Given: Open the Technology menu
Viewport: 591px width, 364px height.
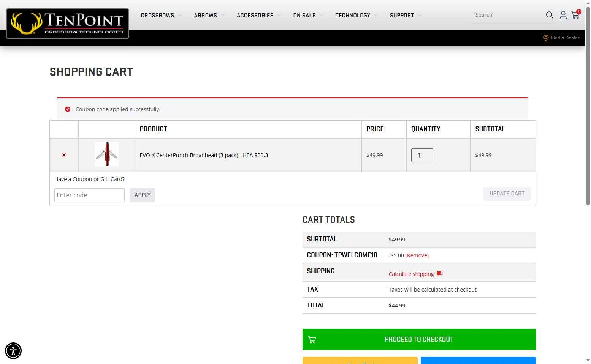Looking at the screenshot, I should (353, 16).
